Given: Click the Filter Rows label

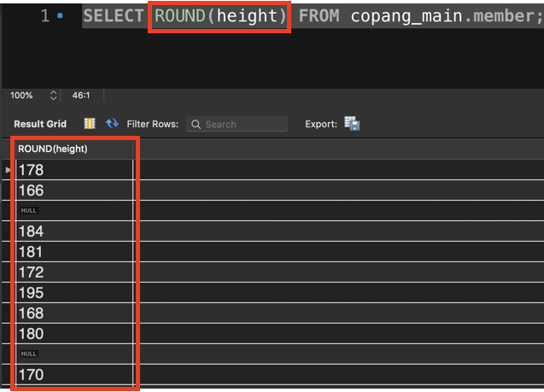Looking at the screenshot, I should 152,124.
